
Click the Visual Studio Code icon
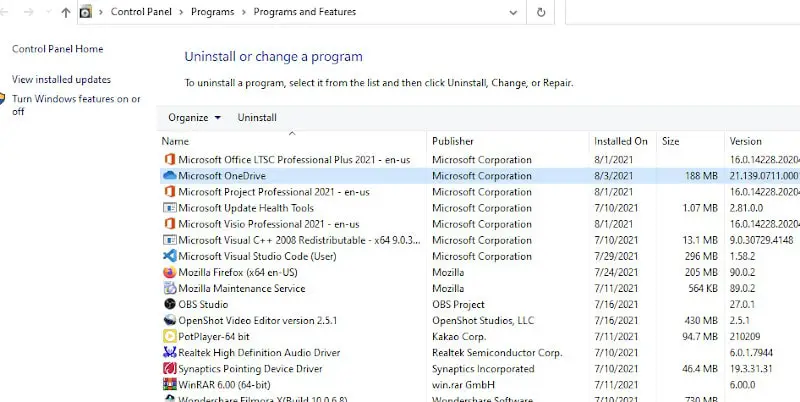tap(169, 256)
